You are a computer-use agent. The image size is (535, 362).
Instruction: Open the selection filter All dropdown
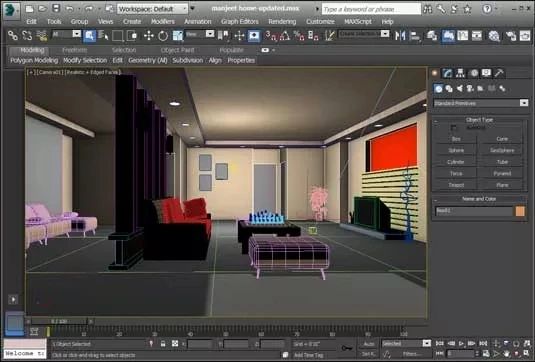tap(66, 34)
